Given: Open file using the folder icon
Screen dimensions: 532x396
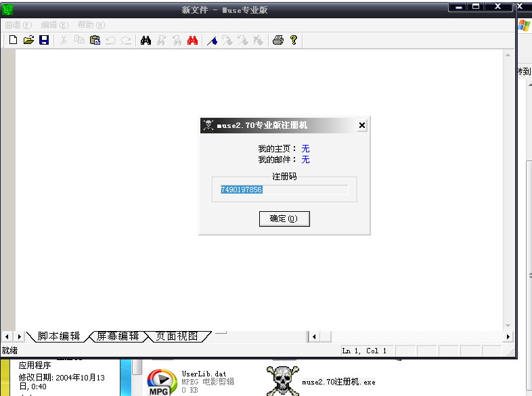Looking at the screenshot, I should [29, 40].
